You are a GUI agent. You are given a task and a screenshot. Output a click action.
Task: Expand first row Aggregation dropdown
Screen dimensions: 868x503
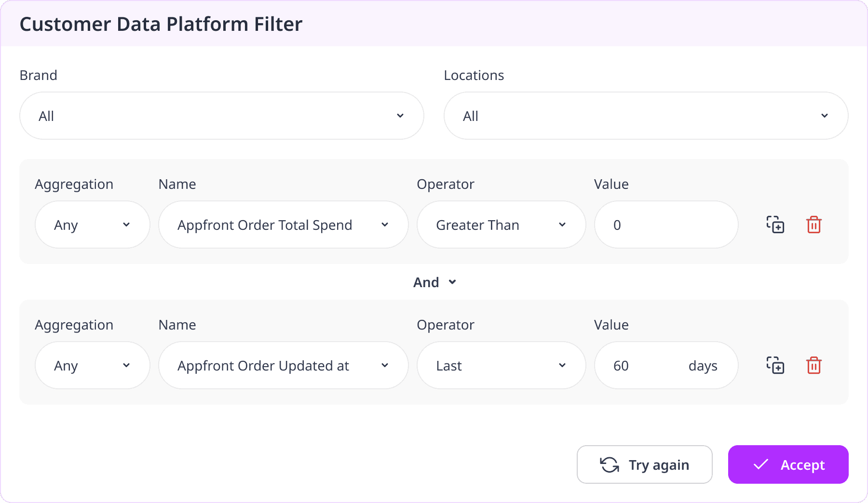pyautogui.click(x=92, y=225)
